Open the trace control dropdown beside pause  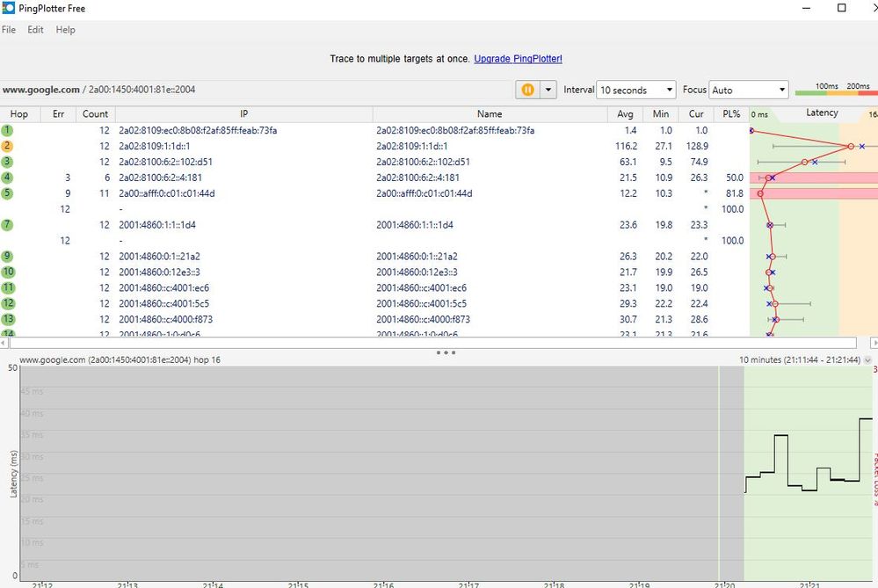click(546, 90)
